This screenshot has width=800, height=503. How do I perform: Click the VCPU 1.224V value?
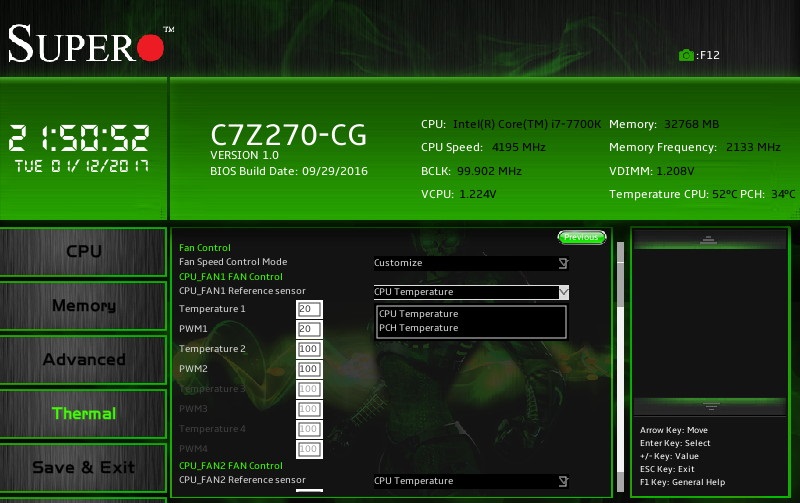tap(478, 194)
